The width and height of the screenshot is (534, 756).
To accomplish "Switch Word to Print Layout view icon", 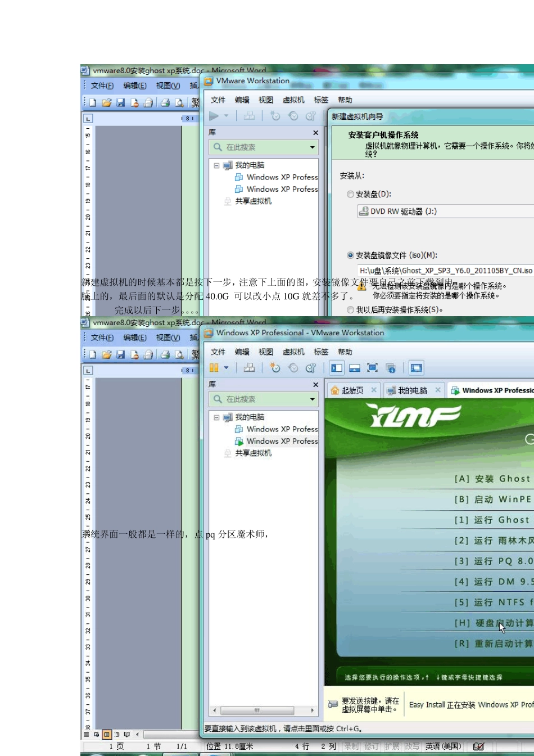I will pos(106,735).
